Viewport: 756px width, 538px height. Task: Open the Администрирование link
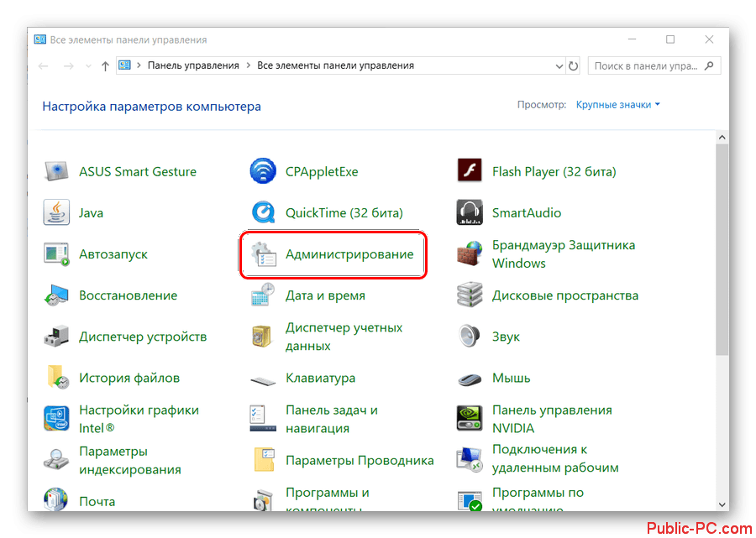pyautogui.click(x=349, y=254)
